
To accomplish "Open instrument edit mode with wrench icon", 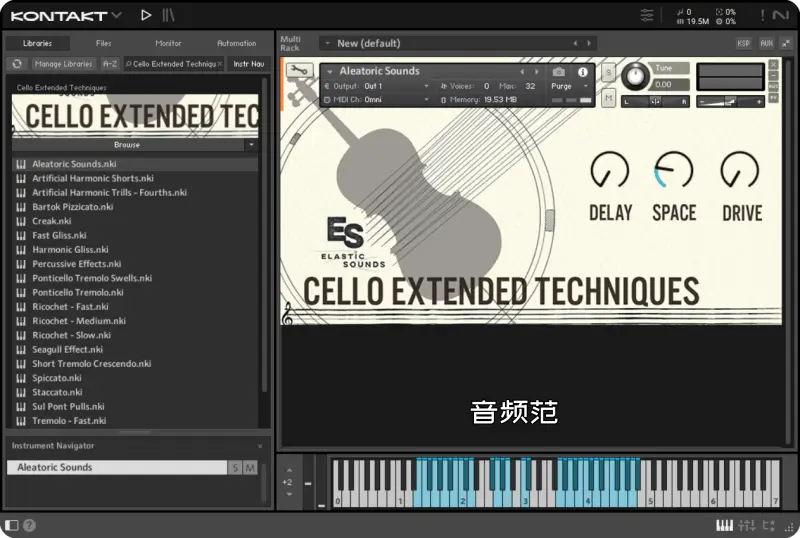I will pyautogui.click(x=298, y=71).
